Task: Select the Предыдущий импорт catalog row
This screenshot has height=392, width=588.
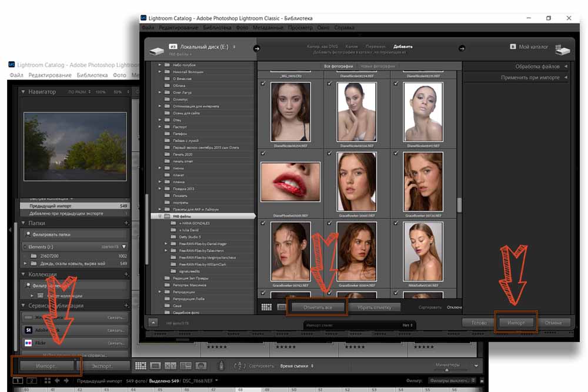Action: pyautogui.click(x=75, y=206)
